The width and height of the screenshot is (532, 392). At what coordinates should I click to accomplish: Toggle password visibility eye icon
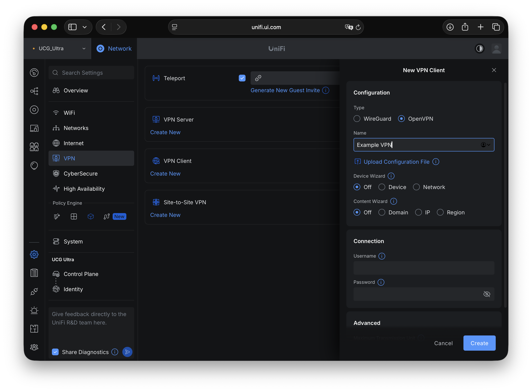coord(487,294)
